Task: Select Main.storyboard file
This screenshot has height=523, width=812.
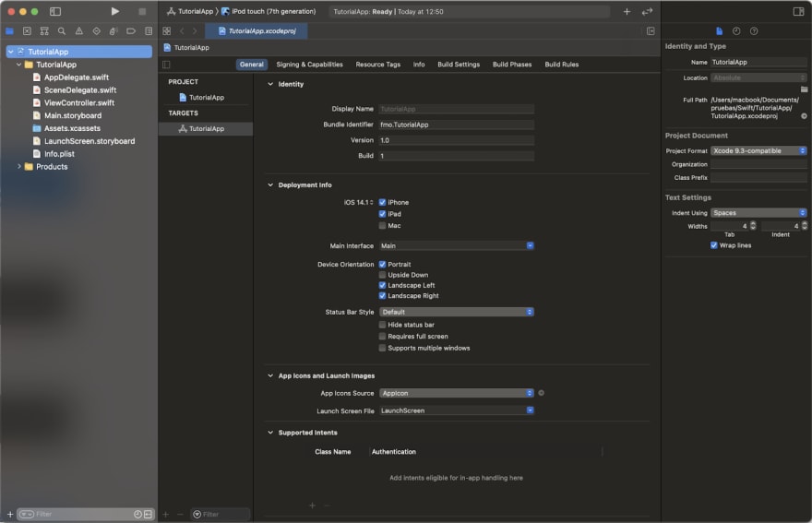Action: (73, 115)
